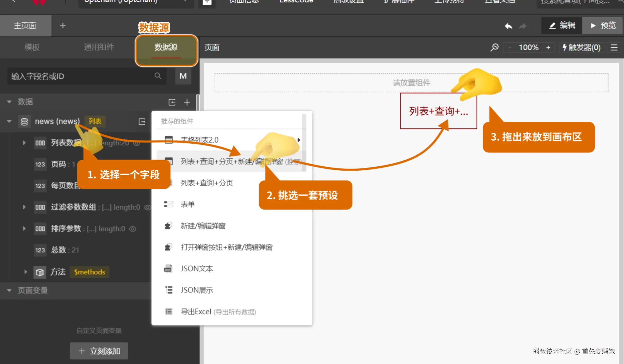Toggle eye icon on 排序参数 row
The width and height of the screenshot is (624, 364).
pyautogui.click(x=132, y=229)
